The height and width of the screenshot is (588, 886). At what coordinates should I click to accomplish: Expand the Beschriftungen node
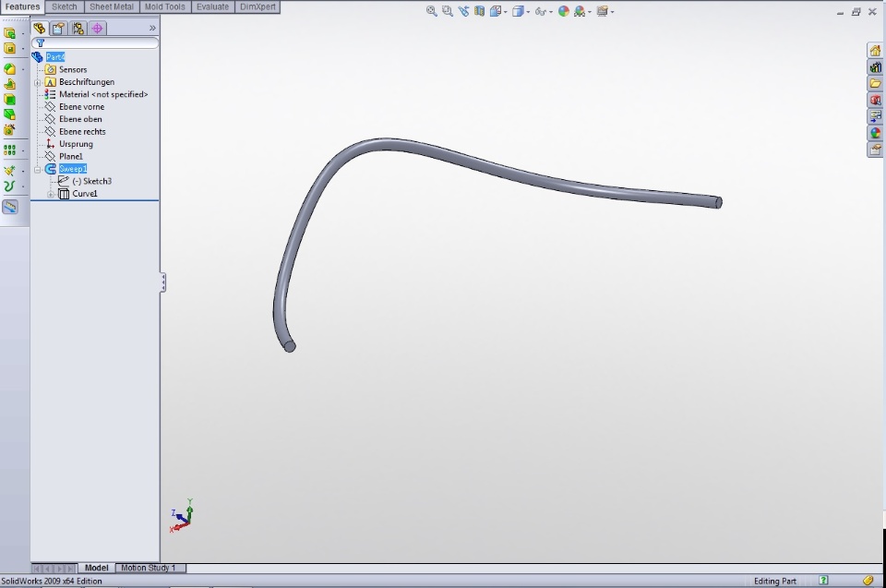38,82
